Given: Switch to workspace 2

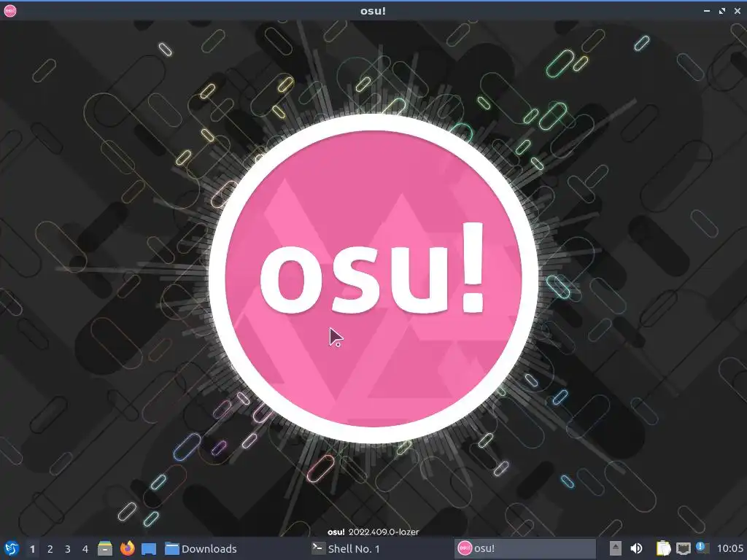Looking at the screenshot, I should pyautogui.click(x=50, y=549).
